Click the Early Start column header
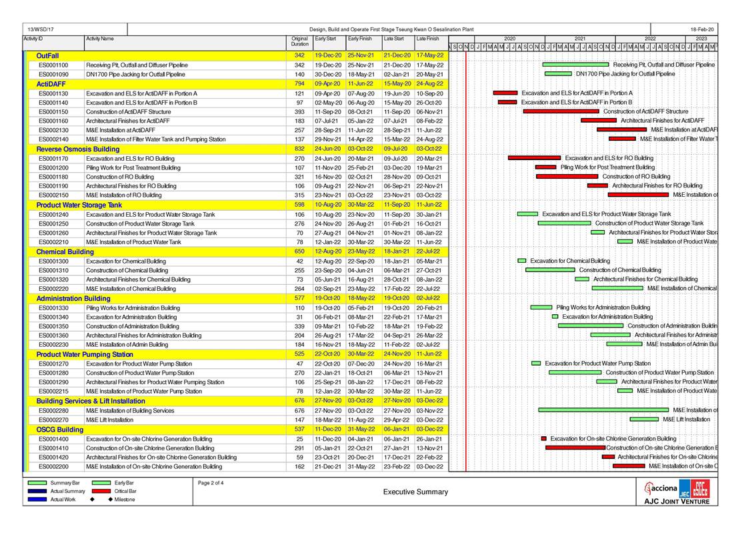The width and height of the screenshot is (756, 535). tap(325, 39)
